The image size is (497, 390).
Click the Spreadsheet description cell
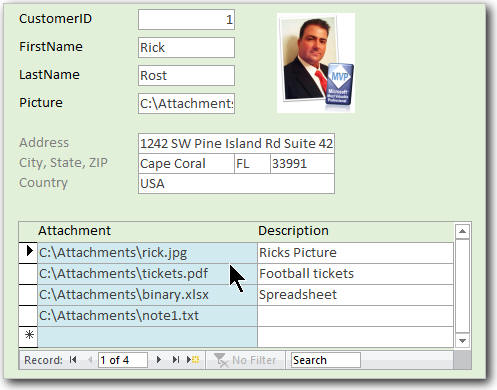[x=355, y=295]
